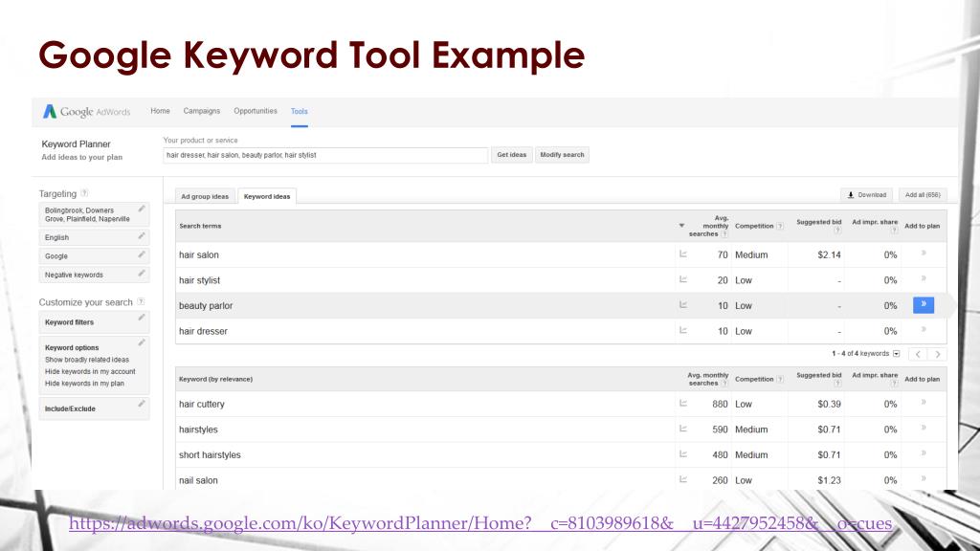Click the Search terms column header
Viewport: 980px width, 551px height.
(200, 226)
